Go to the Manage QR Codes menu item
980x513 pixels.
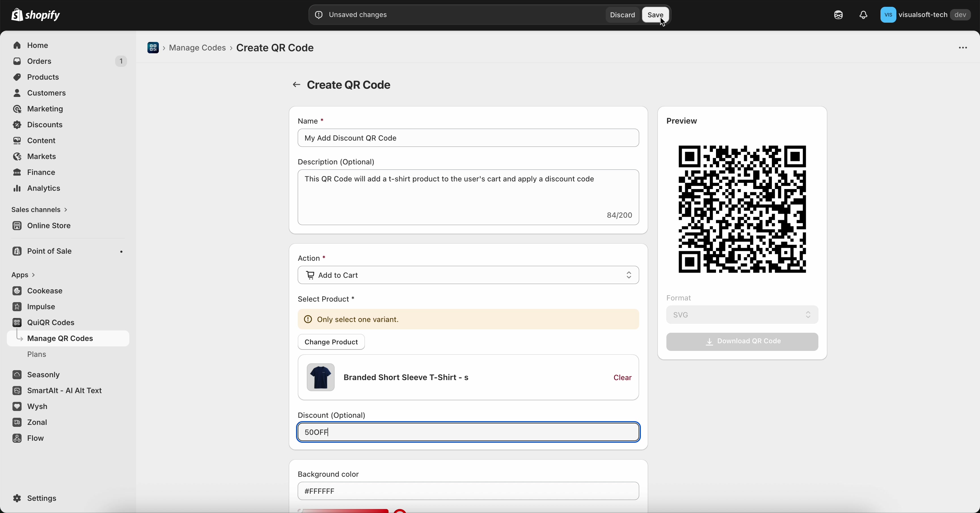tap(60, 338)
